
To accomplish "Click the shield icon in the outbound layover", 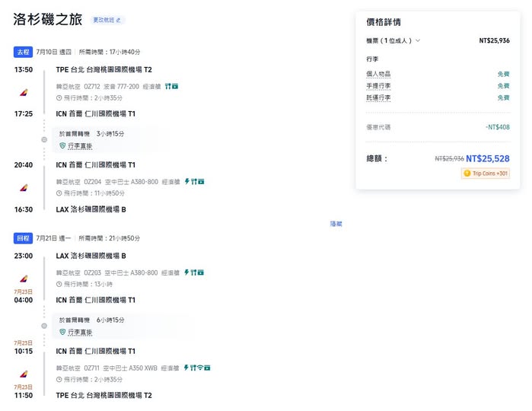I will click(x=63, y=145).
